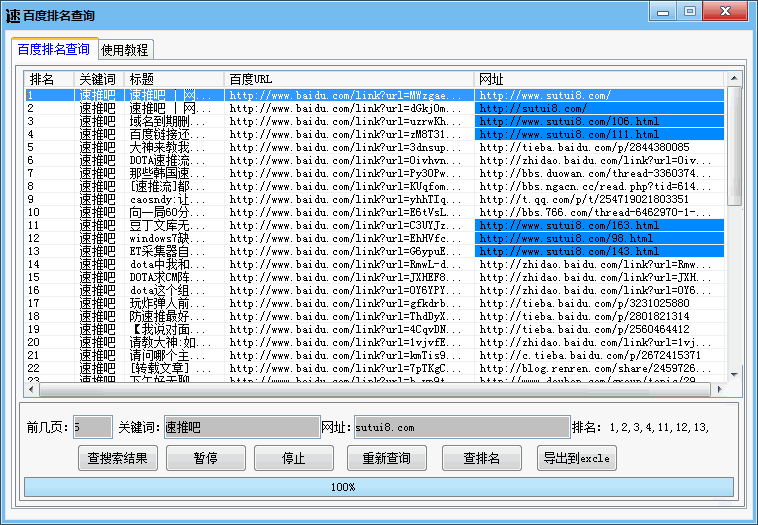
Task: Select the title cell windows7缺
Action: [174, 238]
